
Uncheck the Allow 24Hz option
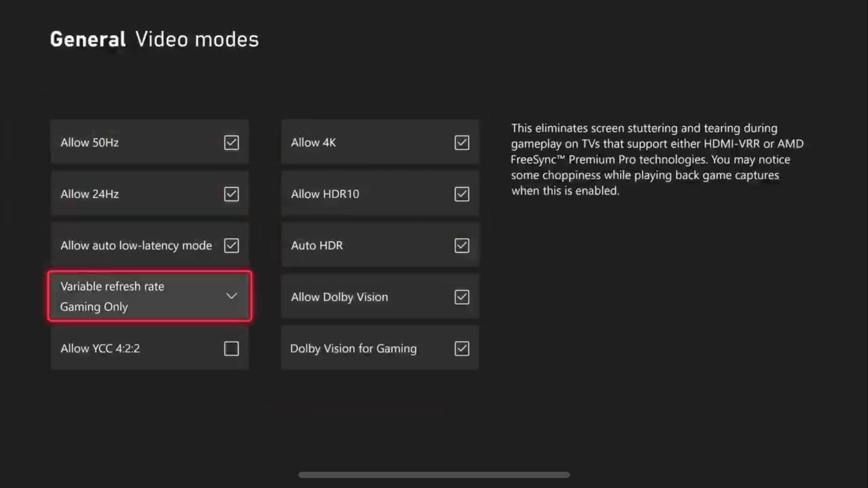[231, 194]
